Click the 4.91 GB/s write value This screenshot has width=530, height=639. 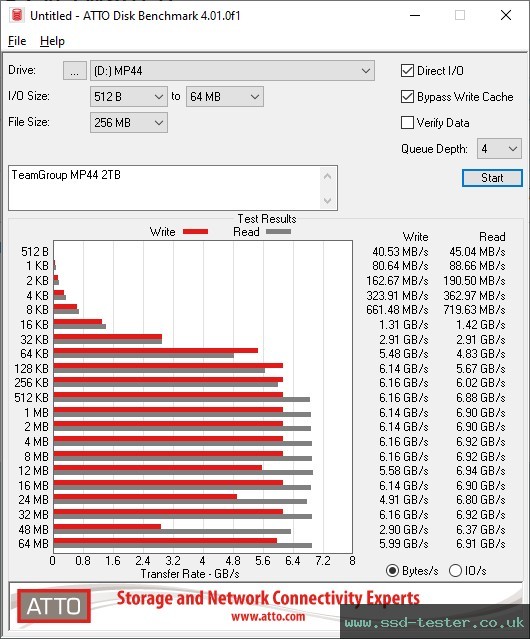click(x=404, y=500)
